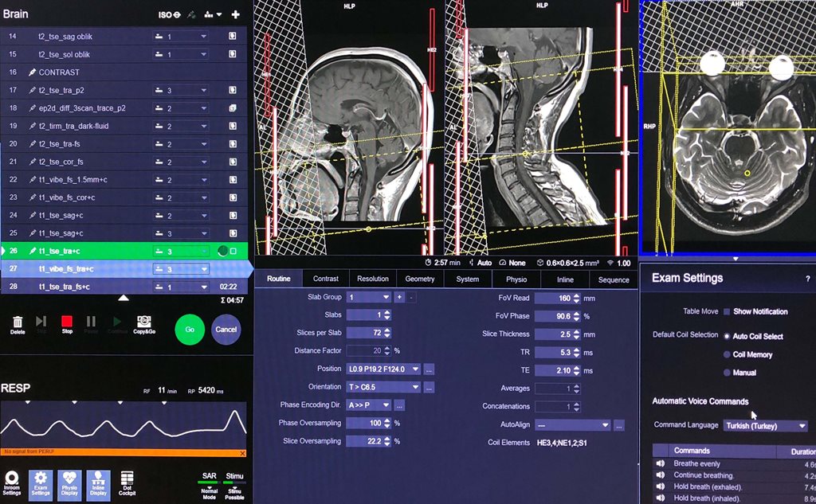
Task: Select the Manual coil selection option
Action: (x=726, y=373)
